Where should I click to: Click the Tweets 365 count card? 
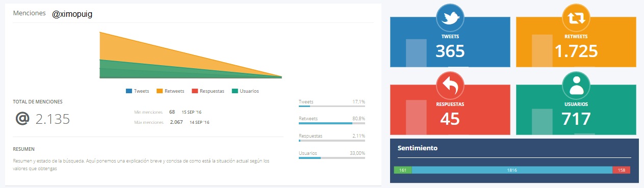coord(450,42)
